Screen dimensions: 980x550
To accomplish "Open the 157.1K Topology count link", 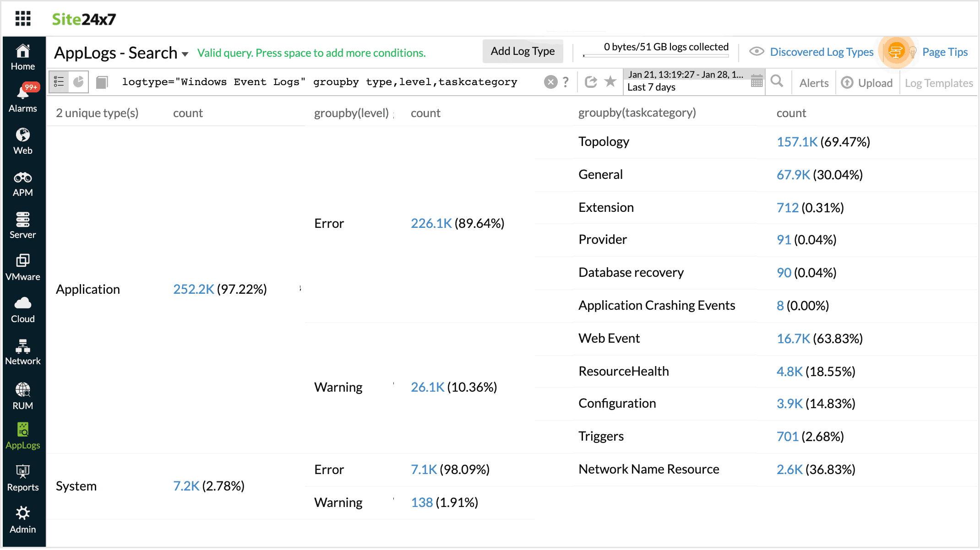I will (x=797, y=142).
